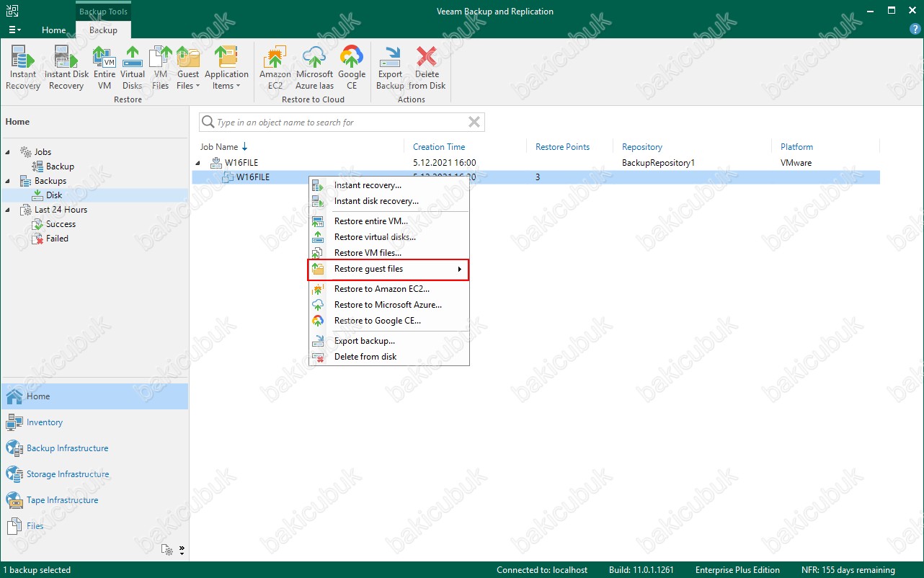Open Restore guest files submenu
The width and height of the screenshot is (924, 578).
pyautogui.click(x=389, y=270)
